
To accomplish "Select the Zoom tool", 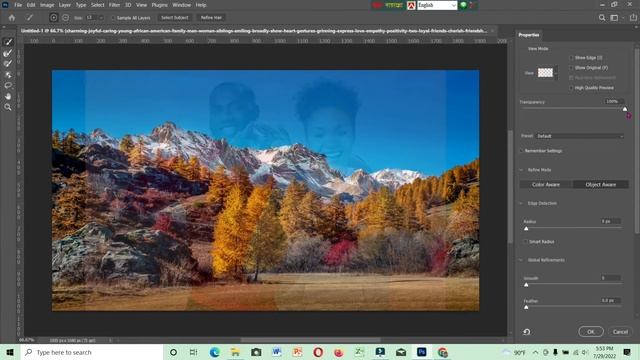I will [8, 107].
